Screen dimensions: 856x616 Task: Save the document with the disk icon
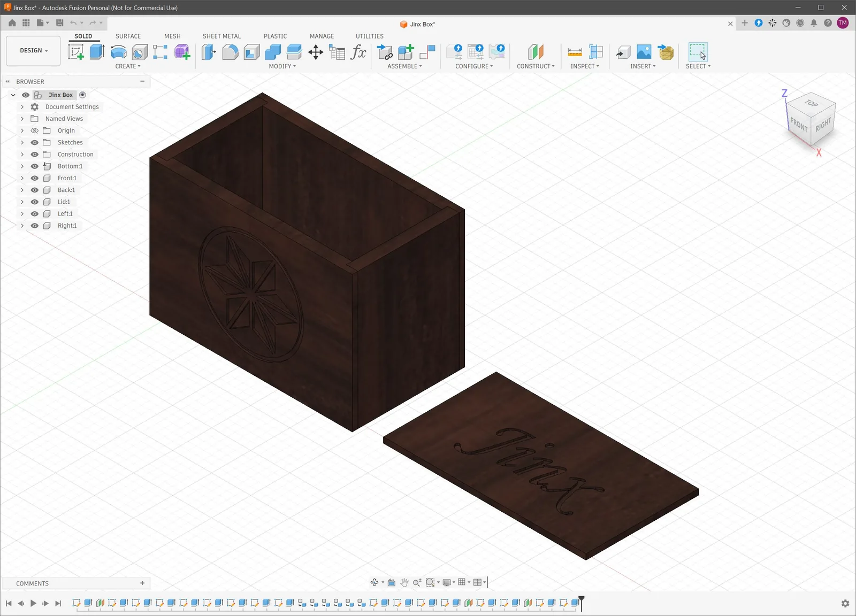(59, 23)
